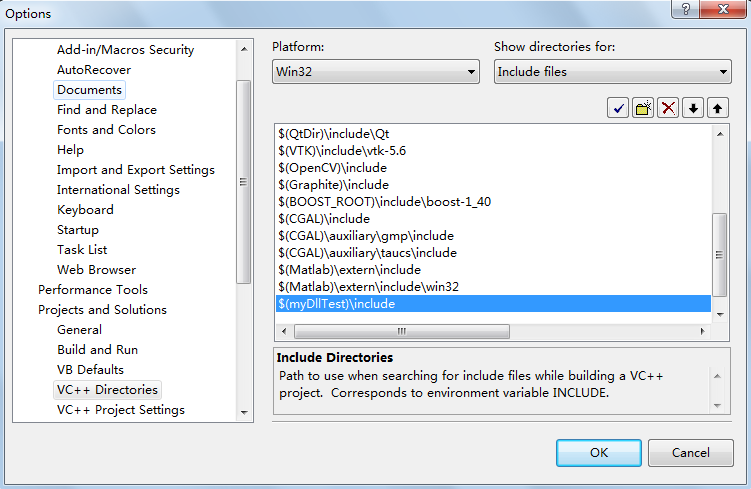Open Keyboard options page
The height and width of the screenshot is (489, 751).
tap(85, 210)
